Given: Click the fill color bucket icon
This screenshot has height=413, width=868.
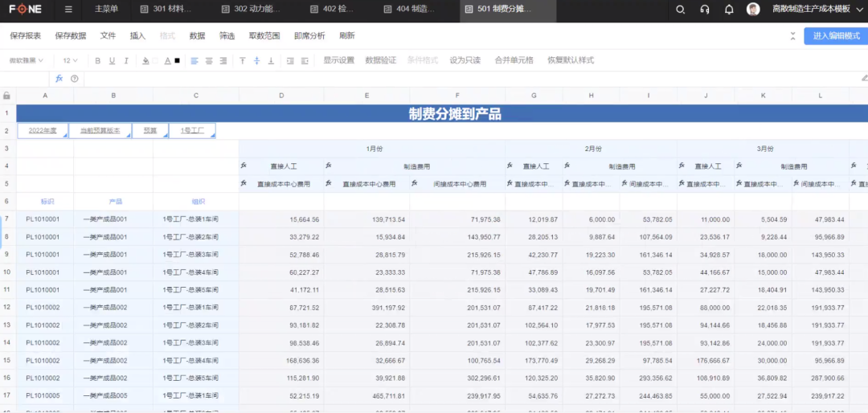Looking at the screenshot, I should click(145, 61).
